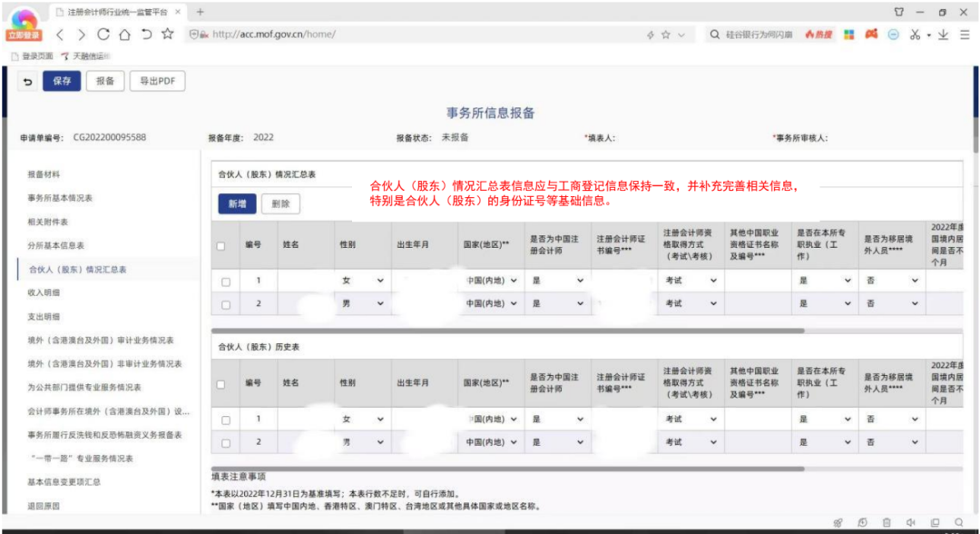Open 事务所基本情况表 in the left sidebar
Screen dimensions: 980x534
(x=60, y=197)
